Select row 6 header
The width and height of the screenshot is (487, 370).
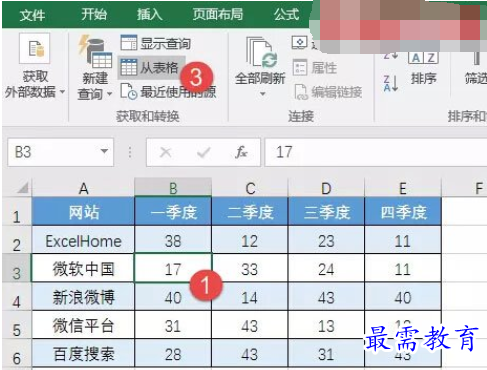[x=17, y=353]
